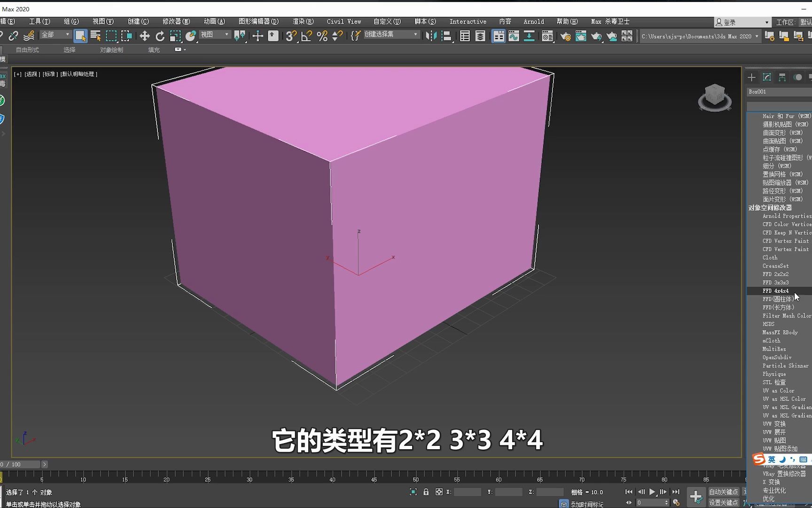Activate the Select and Rotate tool
Viewport: 812px width, 508px height.
[x=160, y=35]
